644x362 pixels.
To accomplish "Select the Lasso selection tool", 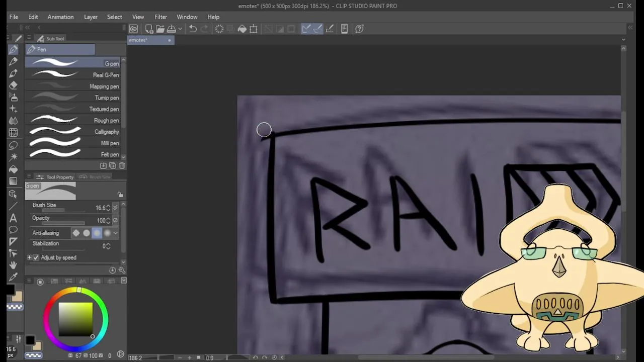I will click(x=14, y=145).
